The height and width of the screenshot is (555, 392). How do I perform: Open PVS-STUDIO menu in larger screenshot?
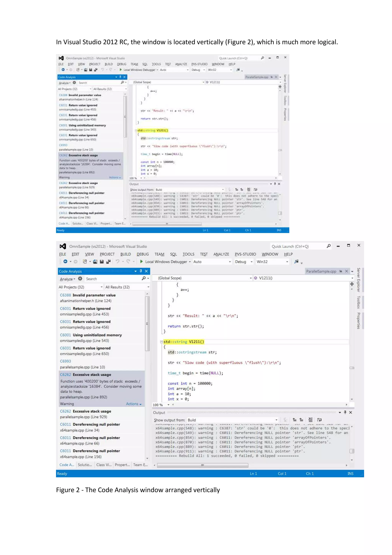coord(245,254)
